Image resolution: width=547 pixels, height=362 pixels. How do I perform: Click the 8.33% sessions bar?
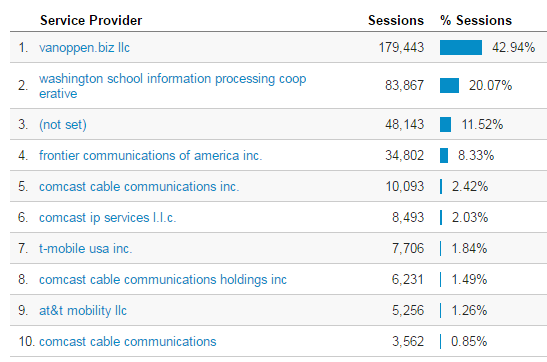coord(444,156)
